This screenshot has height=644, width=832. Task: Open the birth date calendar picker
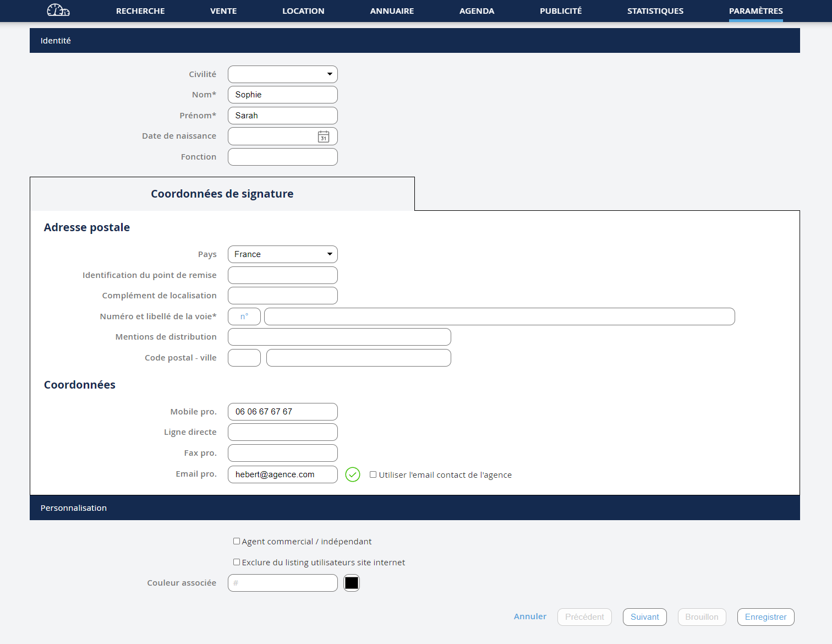point(324,137)
